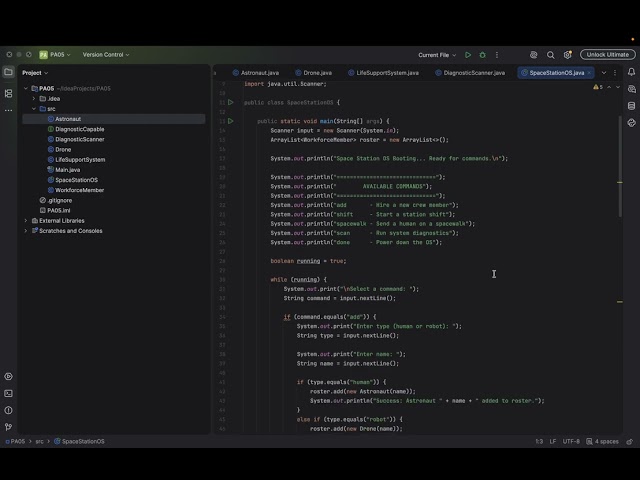
Task: Switch to the Drone.java tab
Action: (313, 73)
